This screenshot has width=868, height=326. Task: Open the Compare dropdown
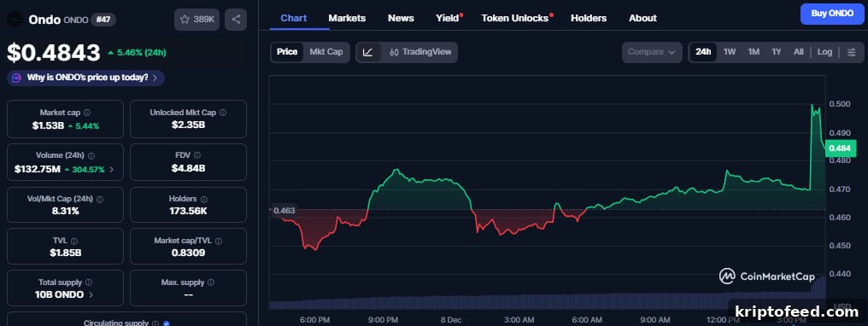[x=652, y=52]
